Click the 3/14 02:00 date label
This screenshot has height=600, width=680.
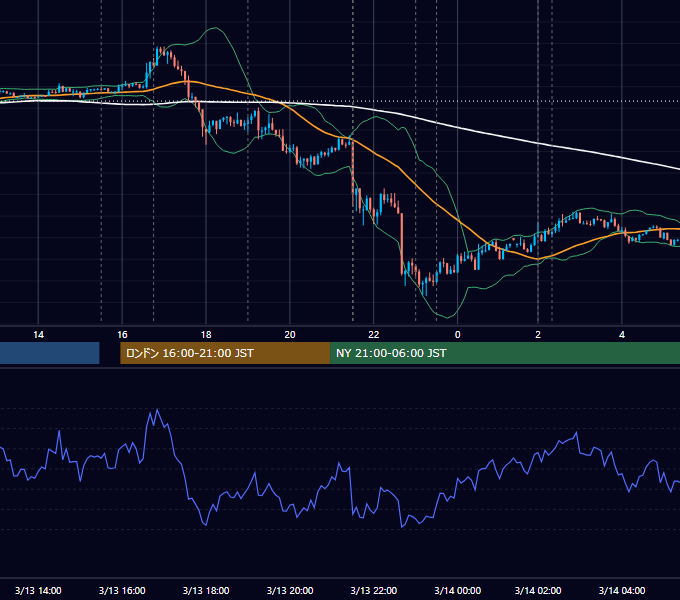[x=538, y=590]
